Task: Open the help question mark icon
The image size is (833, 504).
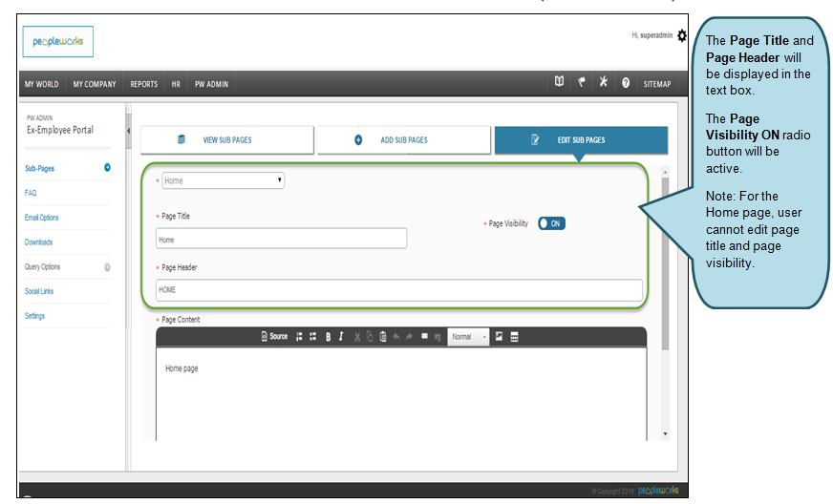Action: pyautogui.click(x=626, y=83)
